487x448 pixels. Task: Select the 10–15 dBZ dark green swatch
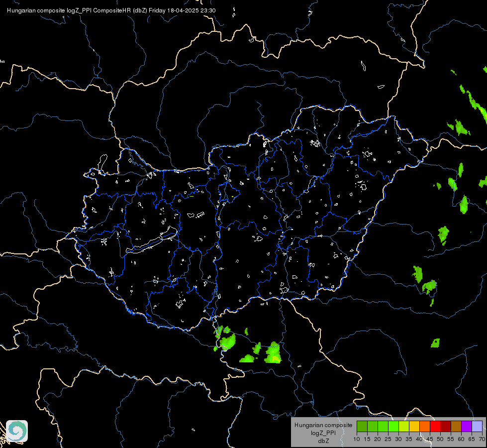coord(362,426)
